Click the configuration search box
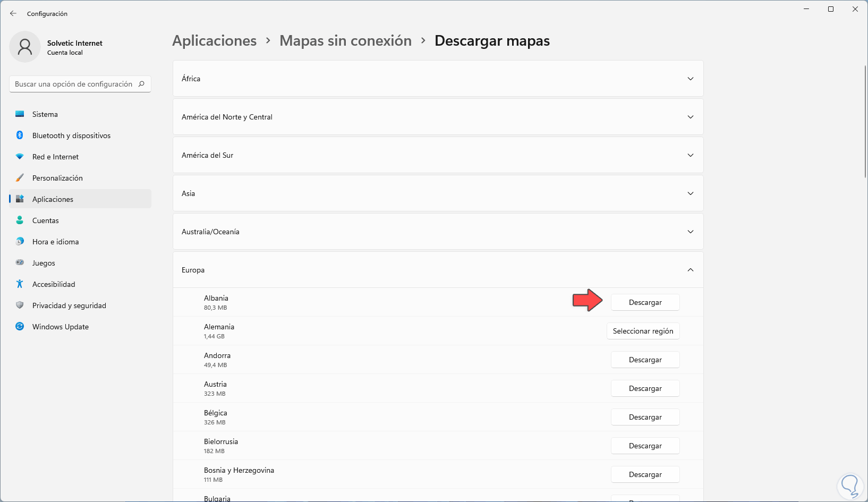 pos(74,84)
